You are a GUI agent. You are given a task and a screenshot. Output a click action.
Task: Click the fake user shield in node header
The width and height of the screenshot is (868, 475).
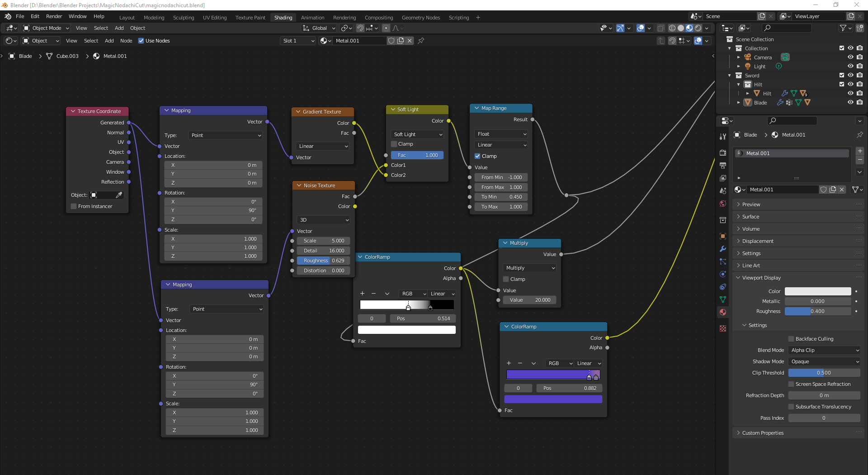pyautogui.click(x=392, y=41)
